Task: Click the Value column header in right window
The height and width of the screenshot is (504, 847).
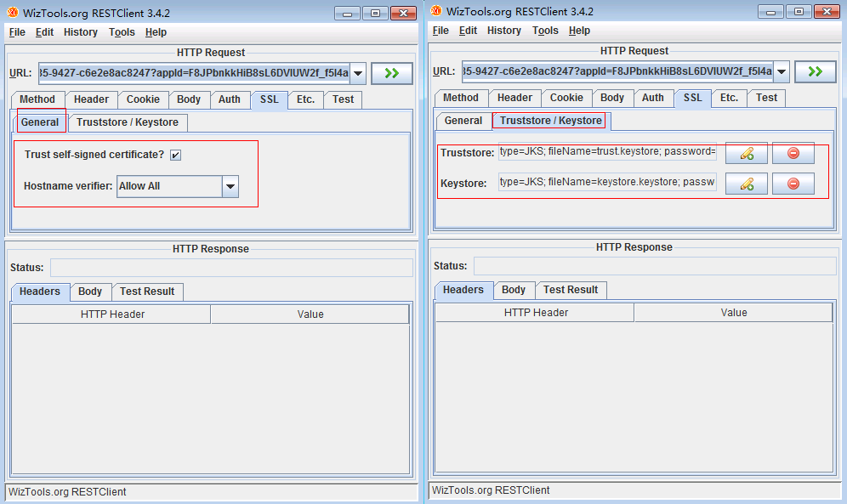Action: click(x=734, y=313)
